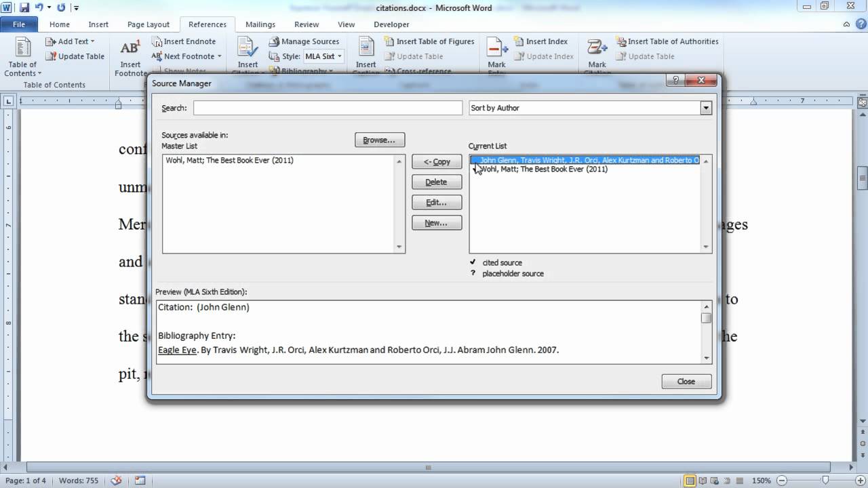Image resolution: width=868 pixels, height=488 pixels.
Task: Click Update Table in Table of Contents group
Action: pyautogui.click(x=75, y=56)
